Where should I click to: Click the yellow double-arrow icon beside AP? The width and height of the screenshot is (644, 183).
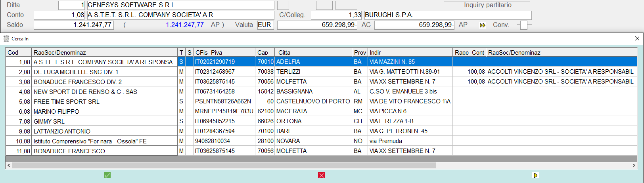(482, 25)
